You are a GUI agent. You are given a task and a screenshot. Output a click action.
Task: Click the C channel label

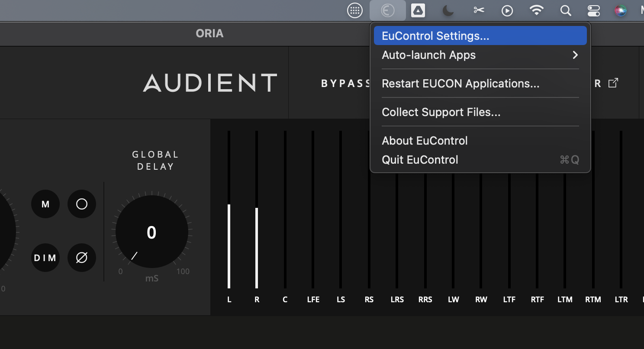(285, 300)
